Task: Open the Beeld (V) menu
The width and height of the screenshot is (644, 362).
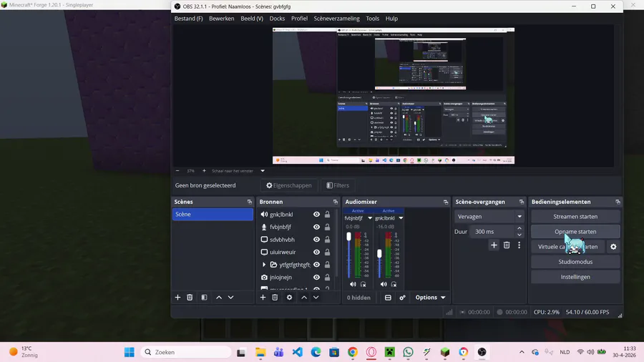Action: 252,19
